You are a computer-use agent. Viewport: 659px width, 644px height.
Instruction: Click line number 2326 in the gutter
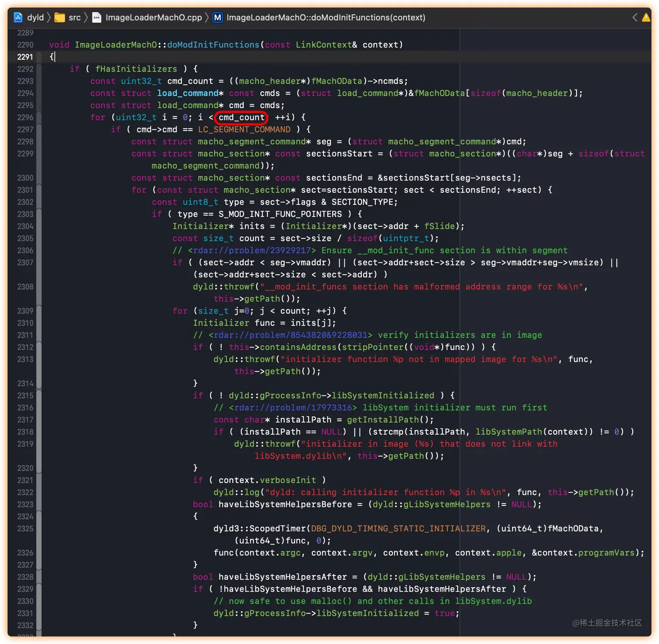pos(25,552)
